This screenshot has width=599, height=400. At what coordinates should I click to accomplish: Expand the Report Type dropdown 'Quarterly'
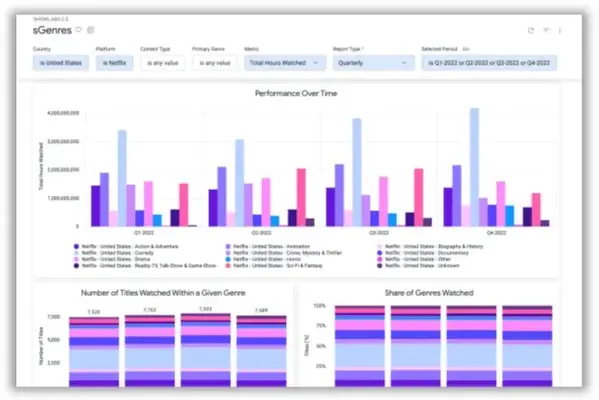click(x=374, y=63)
